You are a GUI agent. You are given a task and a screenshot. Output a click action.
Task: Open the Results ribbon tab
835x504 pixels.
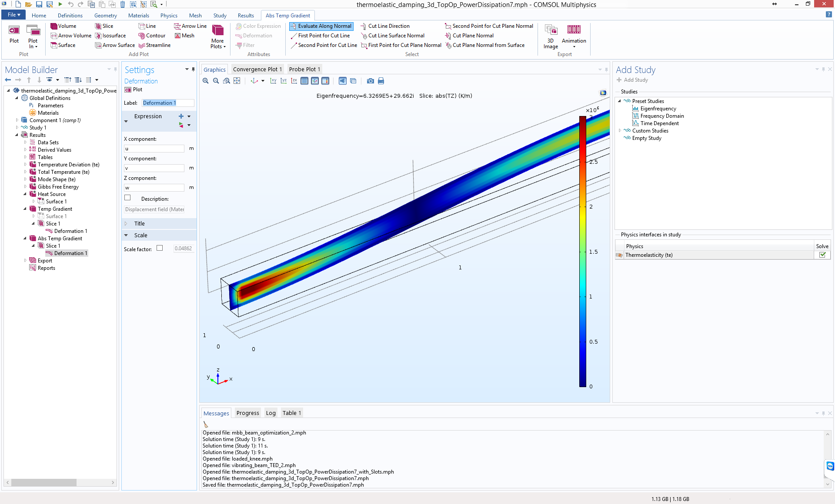246,16
